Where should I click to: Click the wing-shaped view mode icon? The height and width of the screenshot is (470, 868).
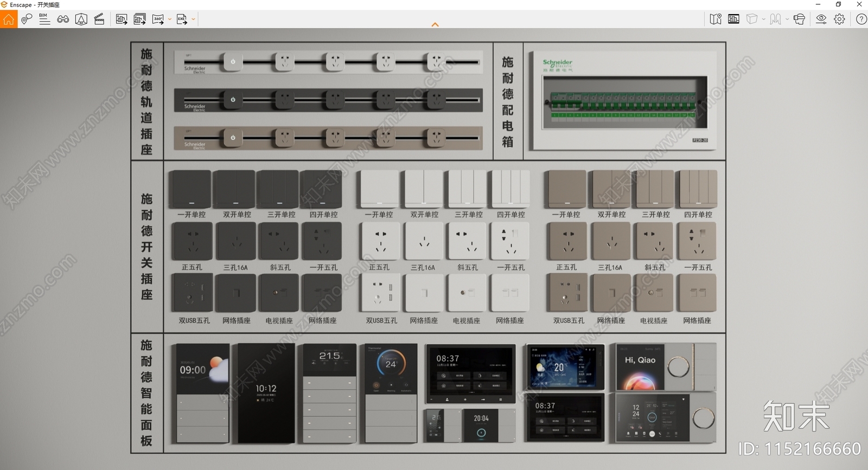coord(776,20)
